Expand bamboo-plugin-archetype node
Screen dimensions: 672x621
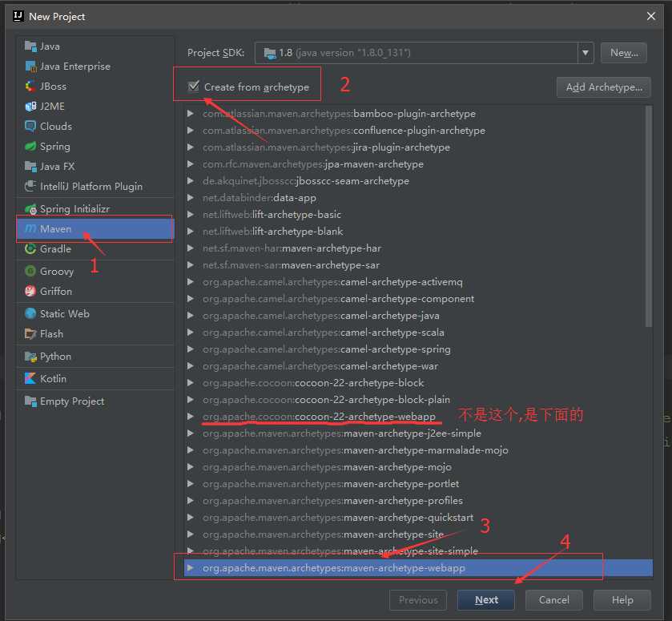[x=191, y=114]
